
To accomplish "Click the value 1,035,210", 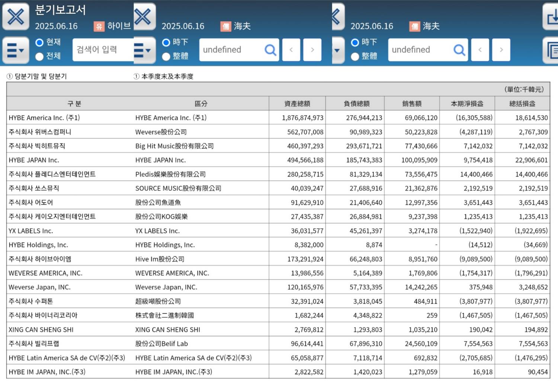I will 423,330.
